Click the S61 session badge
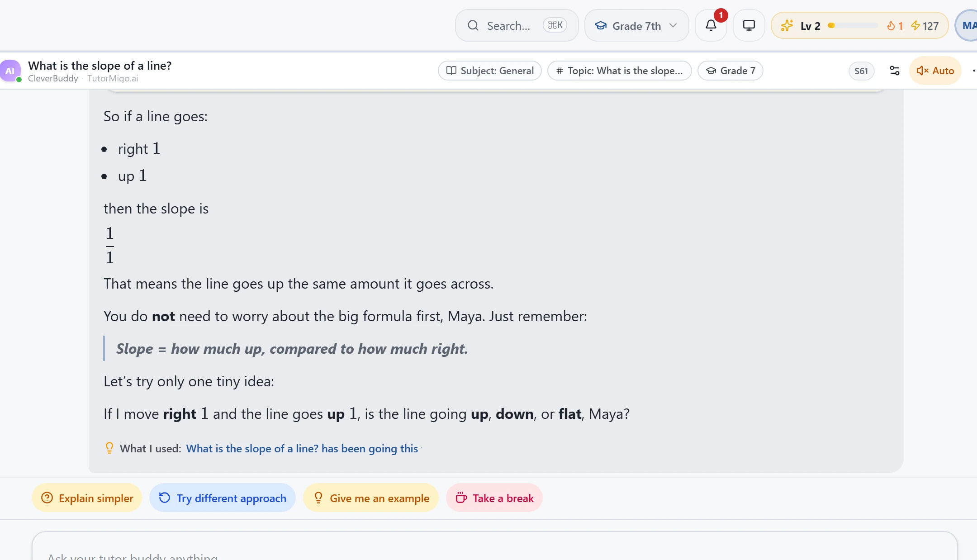 click(861, 71)
